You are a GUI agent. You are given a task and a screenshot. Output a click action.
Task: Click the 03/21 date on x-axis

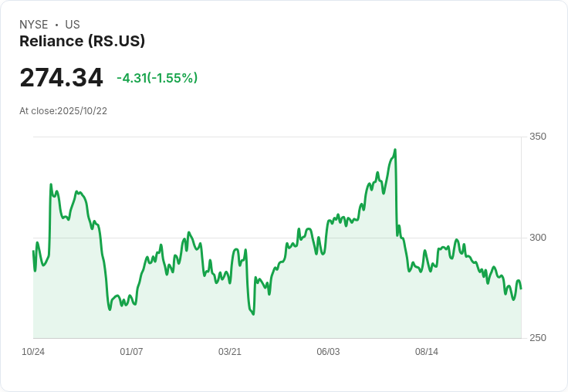click(x=230, y=352)
